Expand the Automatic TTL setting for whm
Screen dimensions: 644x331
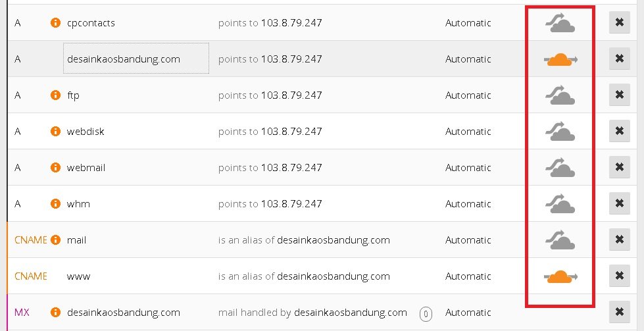click(468, 204)
